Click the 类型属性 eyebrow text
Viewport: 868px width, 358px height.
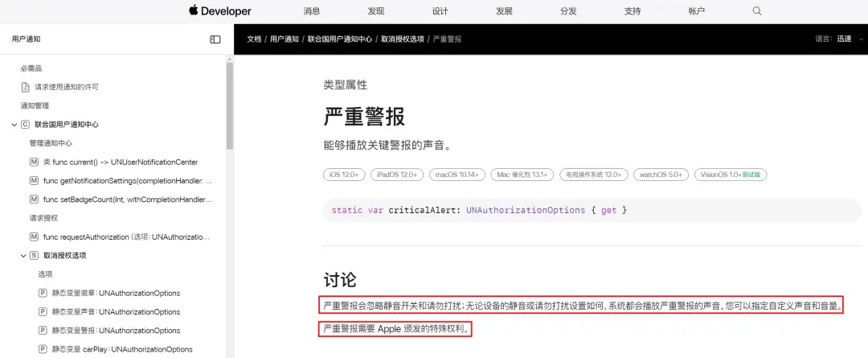345,84
